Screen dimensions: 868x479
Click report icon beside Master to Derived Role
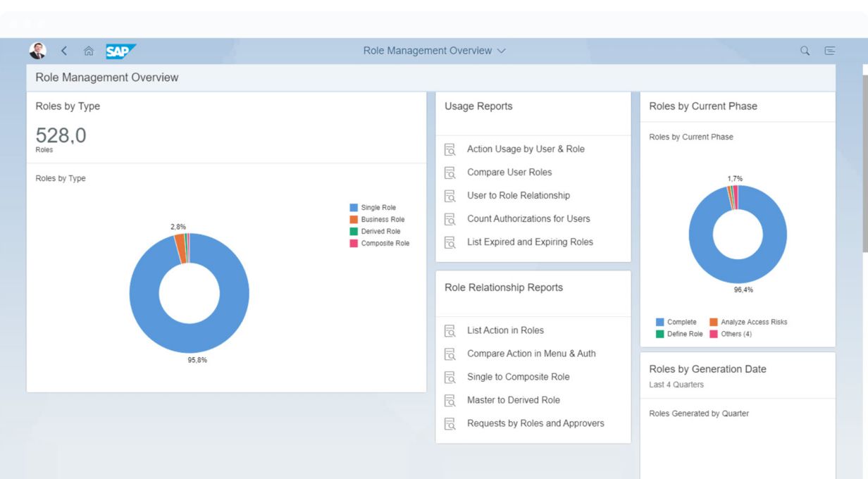[x=450, y=400]
